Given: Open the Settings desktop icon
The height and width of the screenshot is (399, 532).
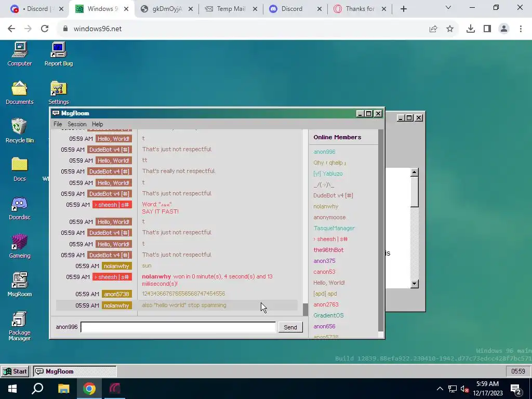Looking at the screenshot, I should point(58,92).
